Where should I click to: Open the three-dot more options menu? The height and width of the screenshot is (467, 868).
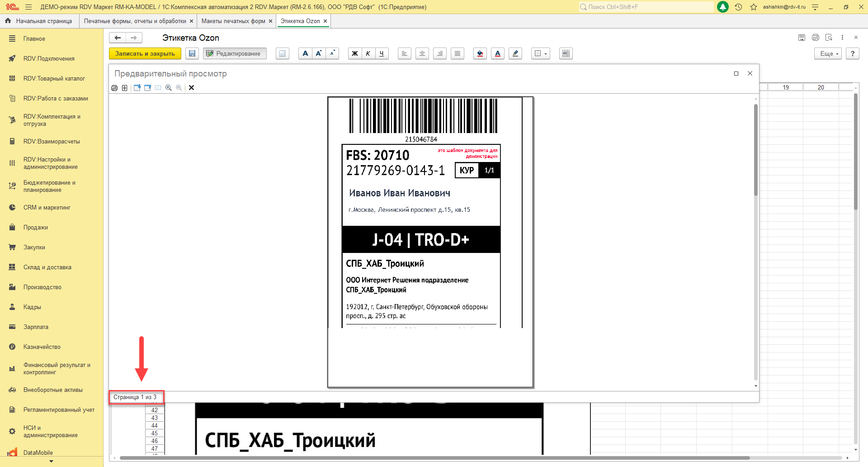(842, 38)
